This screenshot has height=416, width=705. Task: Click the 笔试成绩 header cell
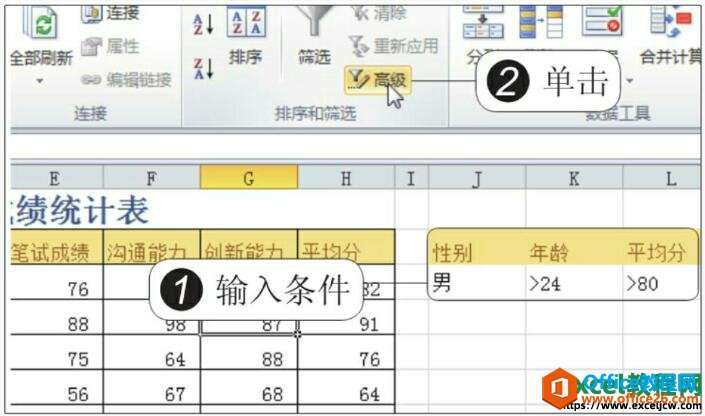pyautogui.click(x=57, y=247)
